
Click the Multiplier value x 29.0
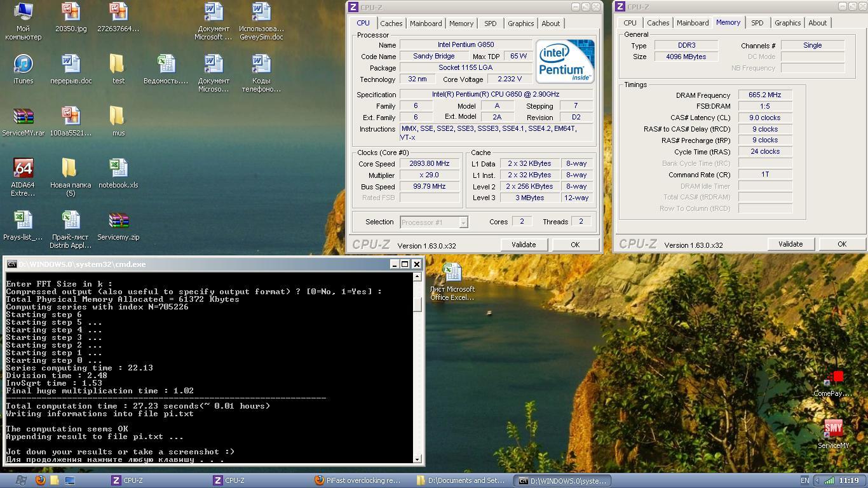(x=430, y=175)
